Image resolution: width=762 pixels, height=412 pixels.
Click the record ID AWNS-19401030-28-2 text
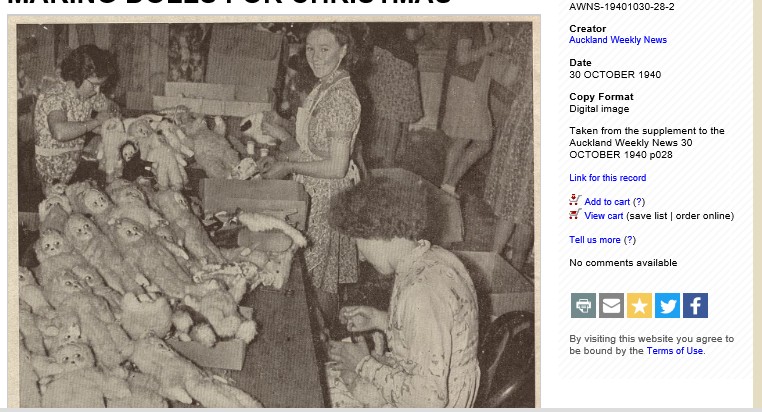coord(622,7)
